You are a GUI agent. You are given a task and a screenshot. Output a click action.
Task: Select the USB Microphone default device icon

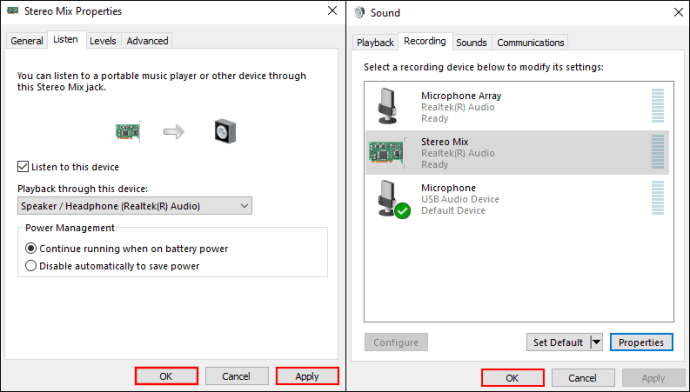click(x=393, y=199)
